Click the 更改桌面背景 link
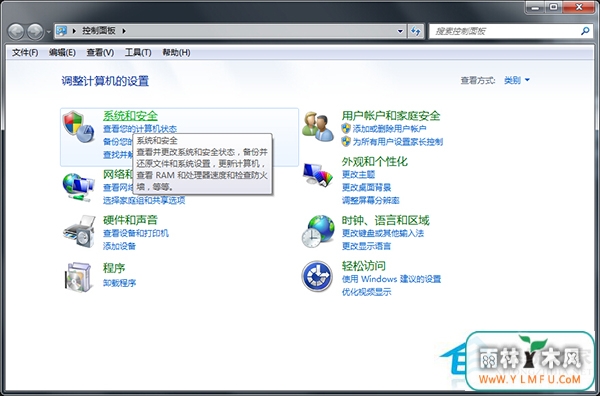The image size is (600, 396). click(x=366, y=187)
